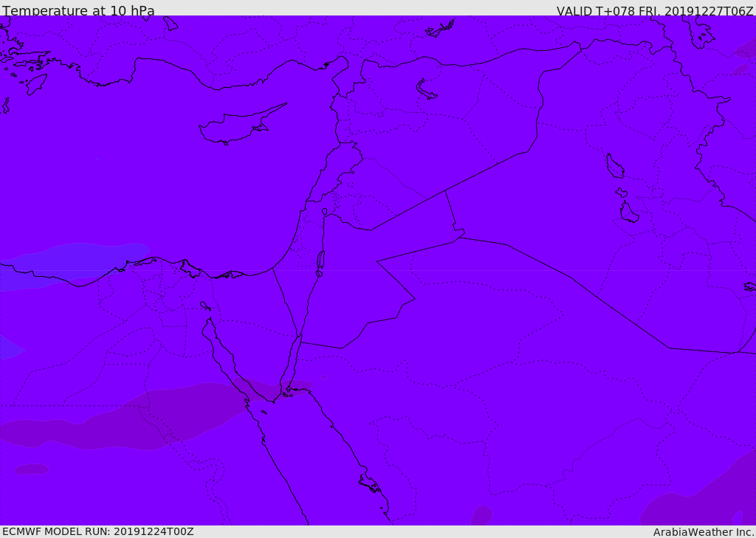Click the Dead Sea outline on the map
756x538 pixels.
click(x=320, y=262)
